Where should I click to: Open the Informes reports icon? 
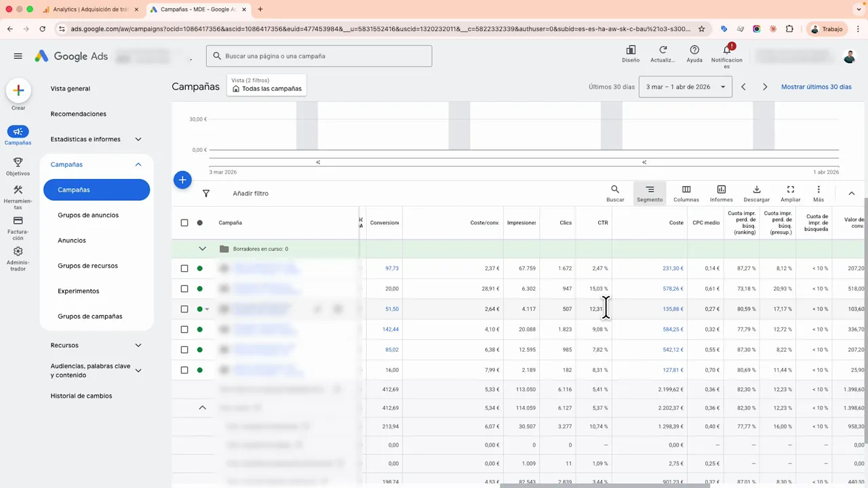pyautogui.click(x=722, y=190)
